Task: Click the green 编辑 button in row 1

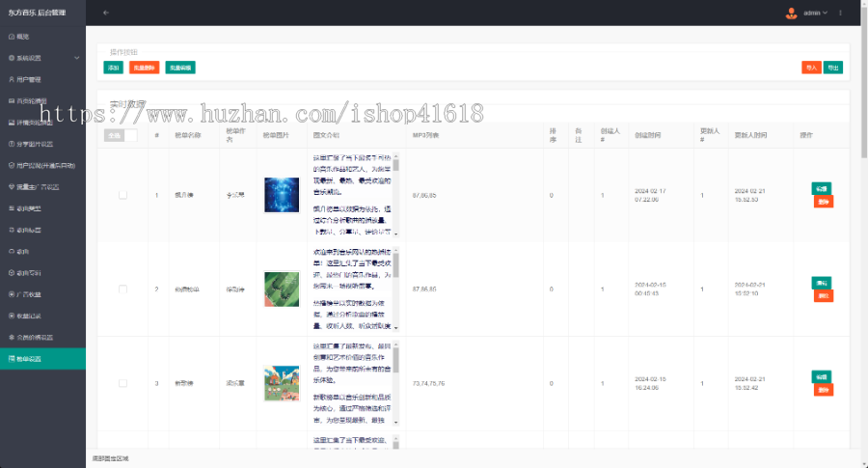Action: pyautogui.click(x=822, y=189)
